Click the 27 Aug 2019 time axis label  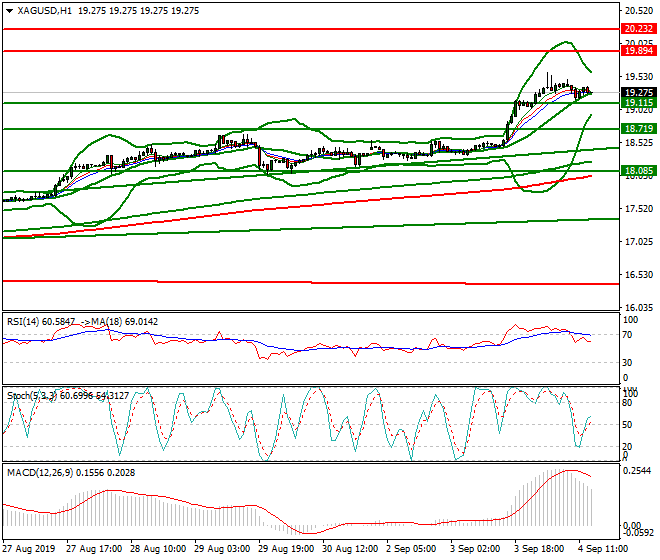pyautogui.click(x=29, y=549)
